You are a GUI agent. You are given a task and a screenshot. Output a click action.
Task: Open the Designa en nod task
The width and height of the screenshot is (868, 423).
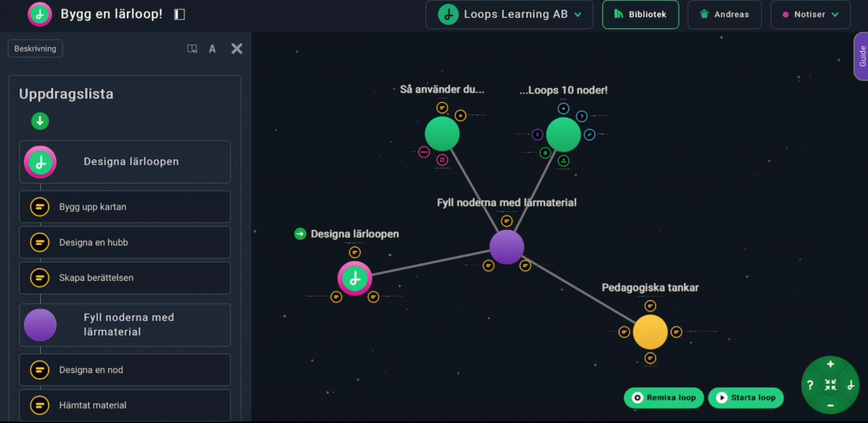point(124,369)
